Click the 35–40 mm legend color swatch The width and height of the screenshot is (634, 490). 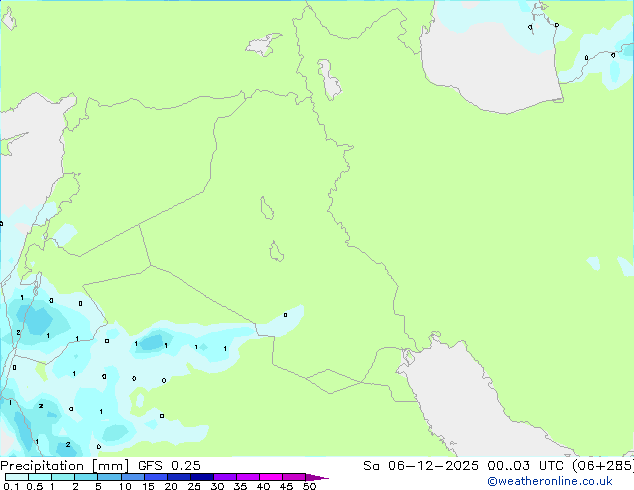pos(248,477)
